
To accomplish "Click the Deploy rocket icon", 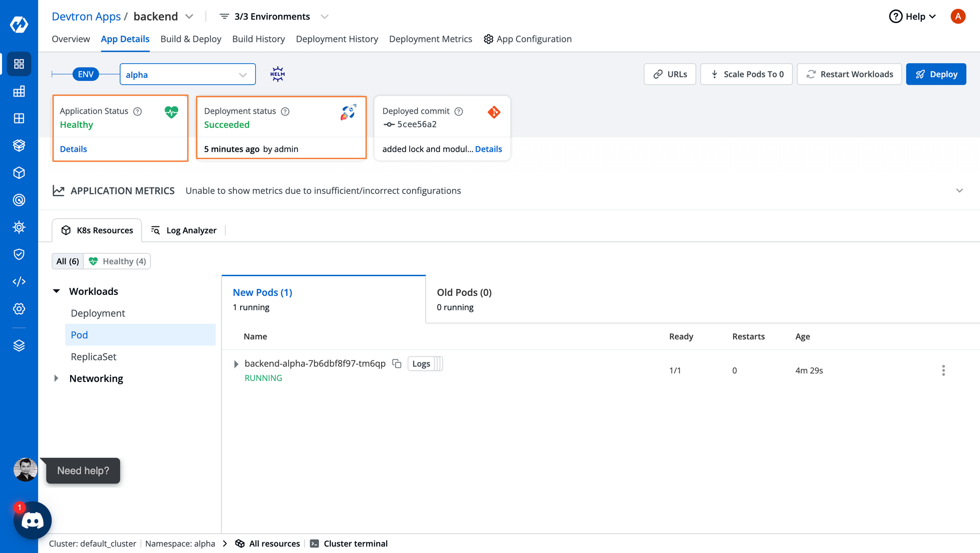I will point(920,74).
